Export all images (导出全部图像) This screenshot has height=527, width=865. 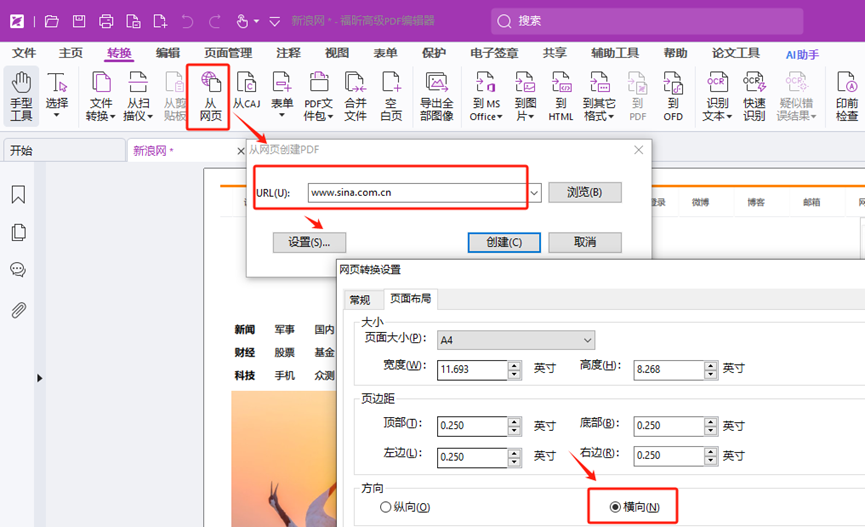tap(436, 96)
